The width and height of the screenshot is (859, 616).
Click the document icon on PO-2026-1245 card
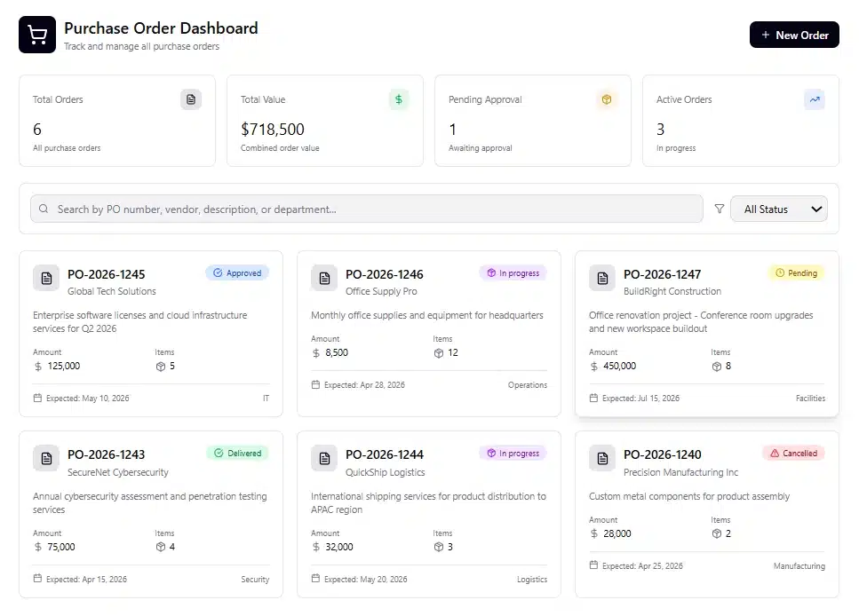[x=46, y=278]
